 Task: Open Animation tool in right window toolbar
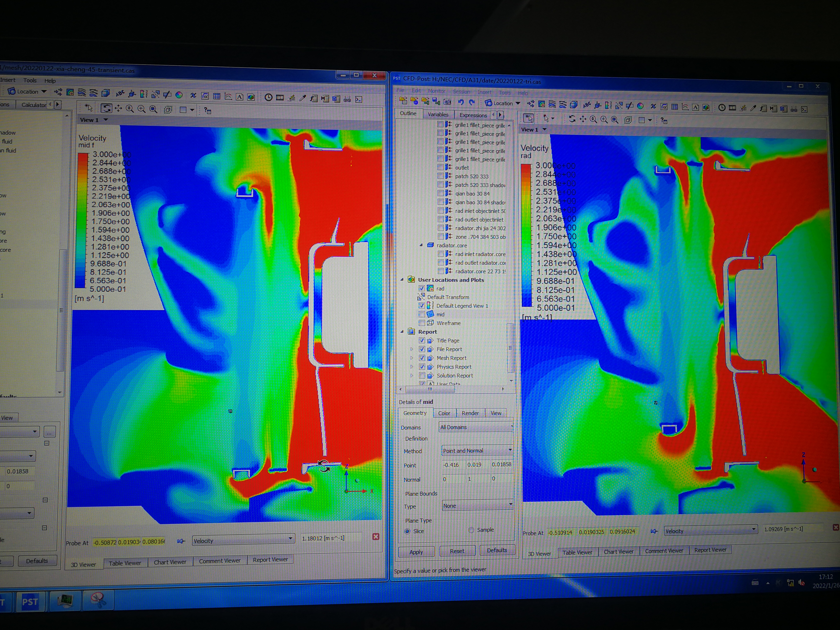coord(732,108)
